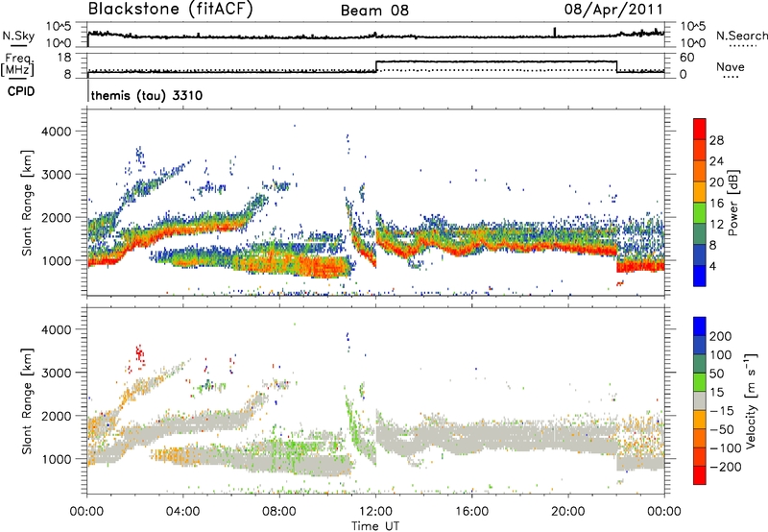Click the '60' Nave axis tick

tap(686, 58)
